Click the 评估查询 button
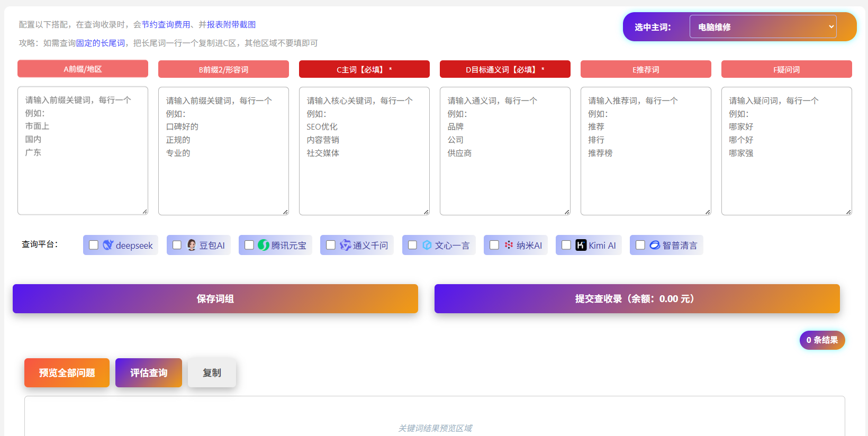Screen dimensions: 868x436 tap(149, 373)
